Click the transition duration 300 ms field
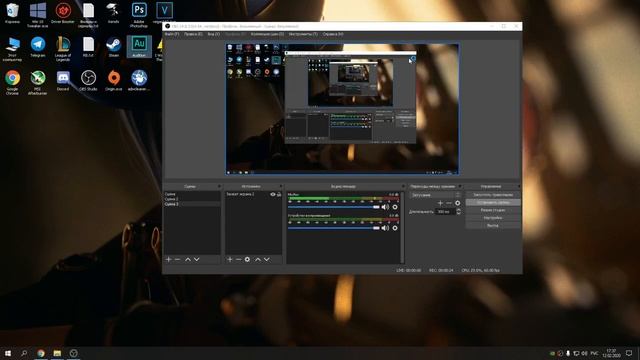This screenshot has height=360, width=640. point(445,211)
